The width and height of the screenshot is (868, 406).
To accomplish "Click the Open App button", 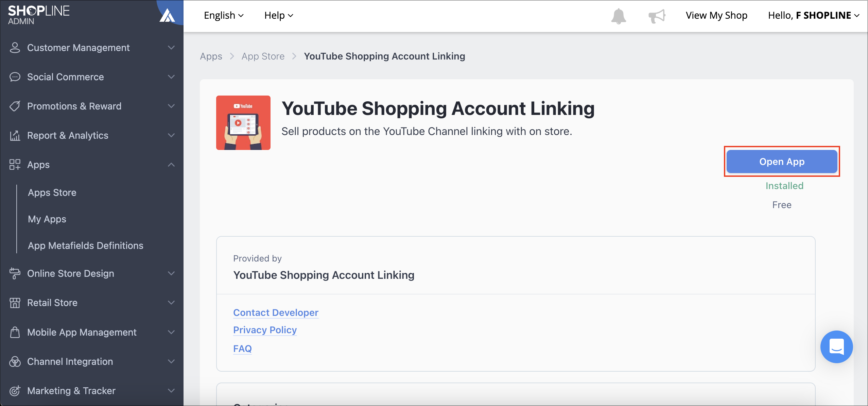I will tap(782, 162).
